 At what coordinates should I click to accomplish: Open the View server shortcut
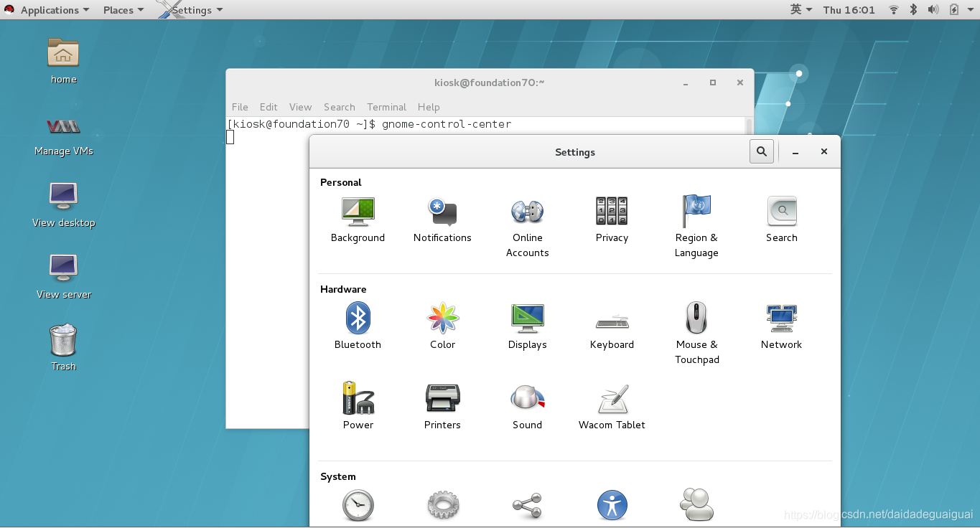tap(64, 276)
